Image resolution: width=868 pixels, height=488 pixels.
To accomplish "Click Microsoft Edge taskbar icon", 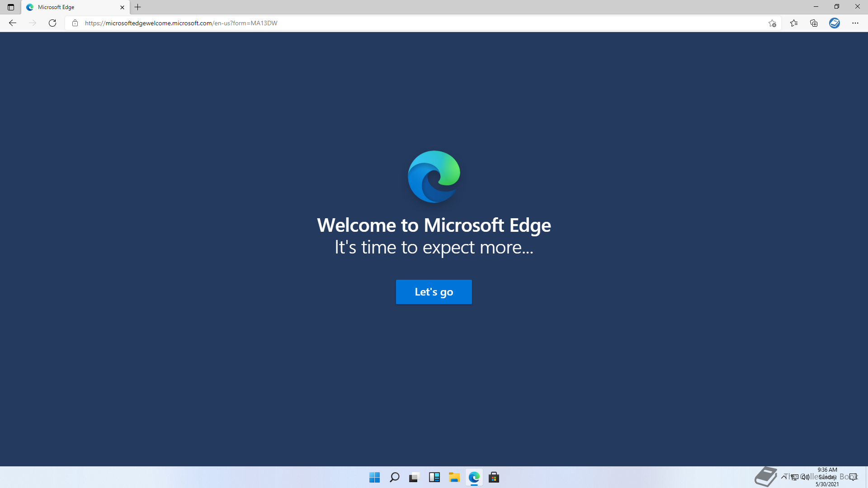I will coord(474,477).
